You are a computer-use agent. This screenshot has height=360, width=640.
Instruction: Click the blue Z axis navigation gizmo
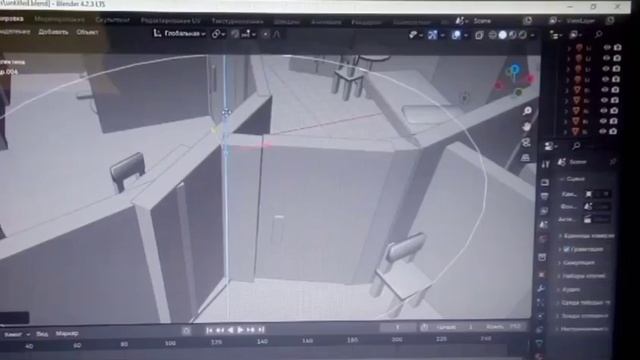(515, 69)
